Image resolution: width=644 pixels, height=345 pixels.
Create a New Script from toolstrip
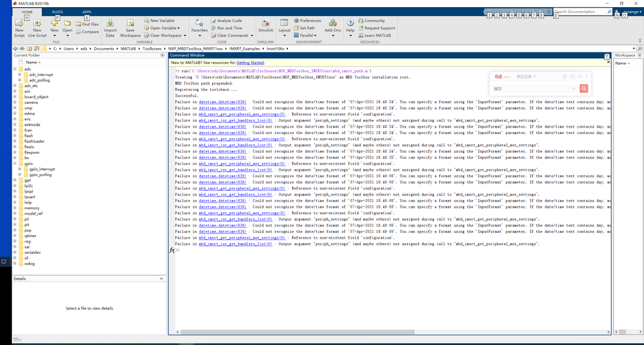click(x=19, y=28)
